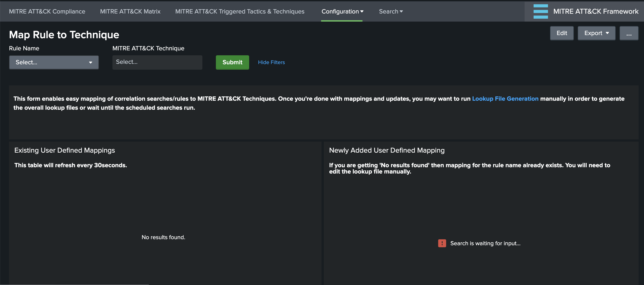This screenshot has width=644, height=285.
Task: Click the Hide Filters link
Action: pyautogui.click(x=271, y=62)
